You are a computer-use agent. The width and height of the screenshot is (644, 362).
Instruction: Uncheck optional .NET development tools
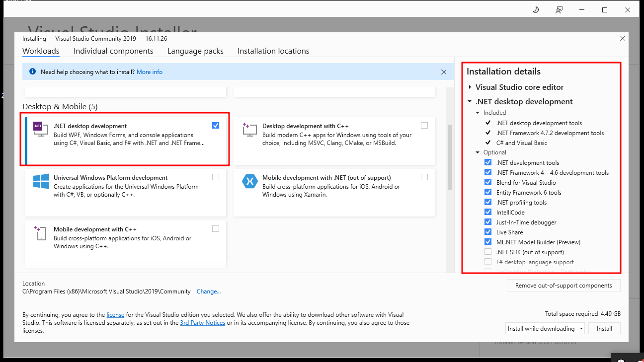tap(488, 162)
